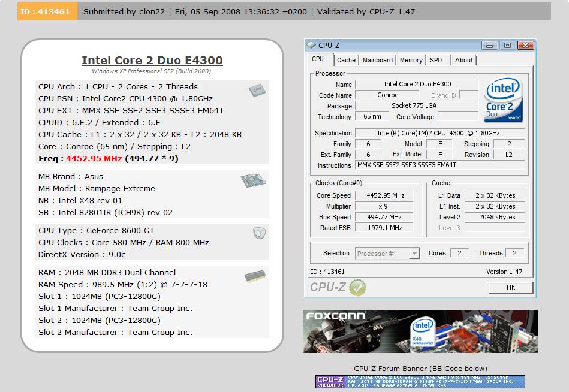569x392 pixels.
Task: Click the Package Socket 775 LGA field
Action: (x=417, y=106)
